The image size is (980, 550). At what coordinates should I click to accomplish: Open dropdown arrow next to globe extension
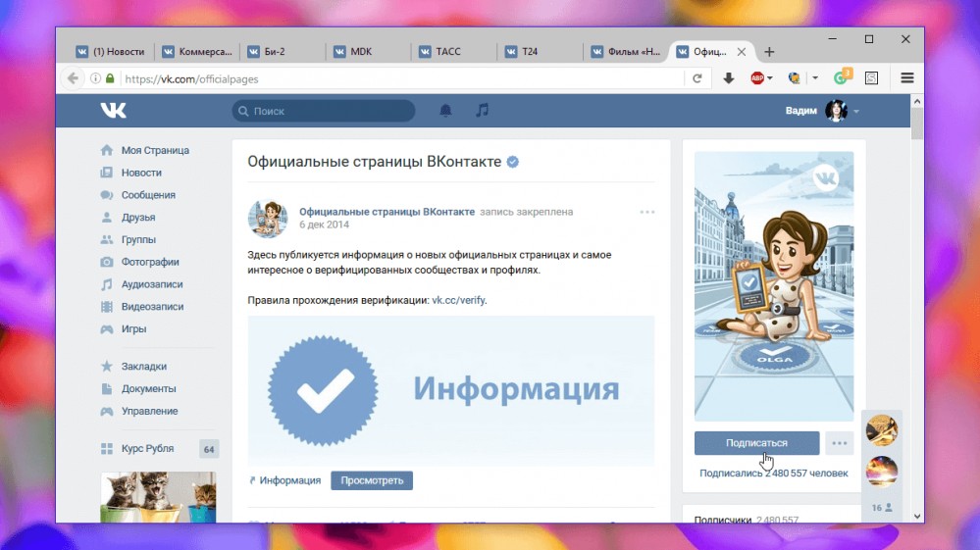coord(815,78)
